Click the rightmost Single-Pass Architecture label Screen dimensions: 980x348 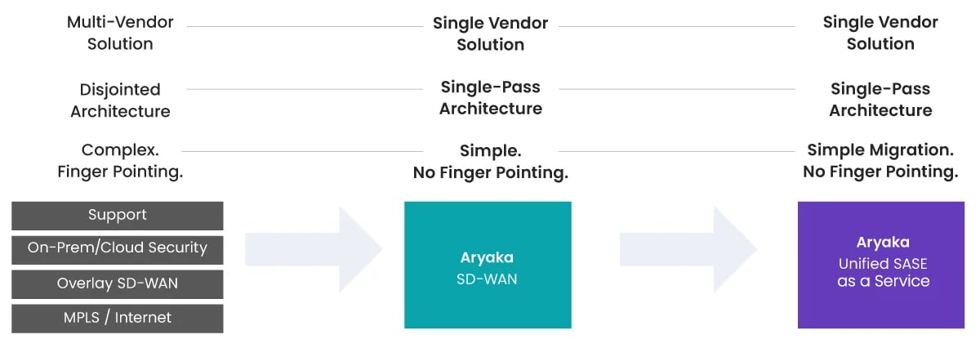[880, 99]
